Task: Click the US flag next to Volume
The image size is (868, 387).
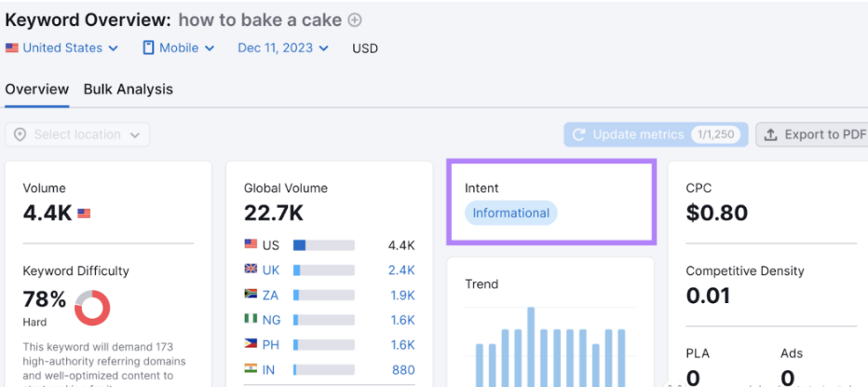Action: [x=84, y=214]
